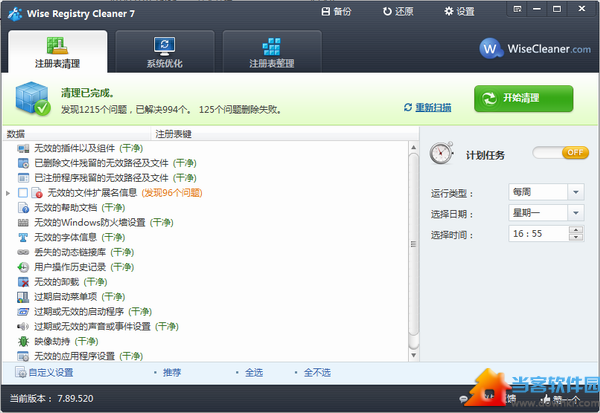Screen dimensions: 600x413
Task: Click the 过期或无效的启动程序 icon
Action: point(23,312)
